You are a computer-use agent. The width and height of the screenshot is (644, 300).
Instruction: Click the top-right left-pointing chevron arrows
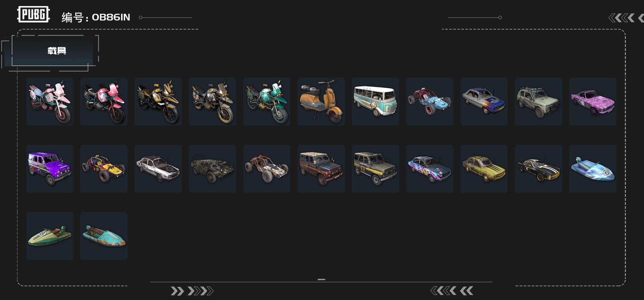(626, 18)
